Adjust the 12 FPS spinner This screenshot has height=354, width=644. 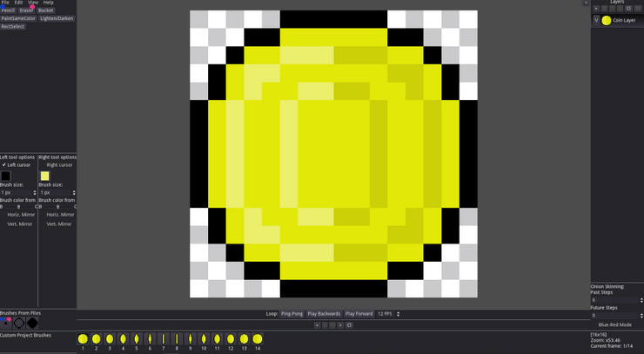pyautogui.click(x=398, y=313)
